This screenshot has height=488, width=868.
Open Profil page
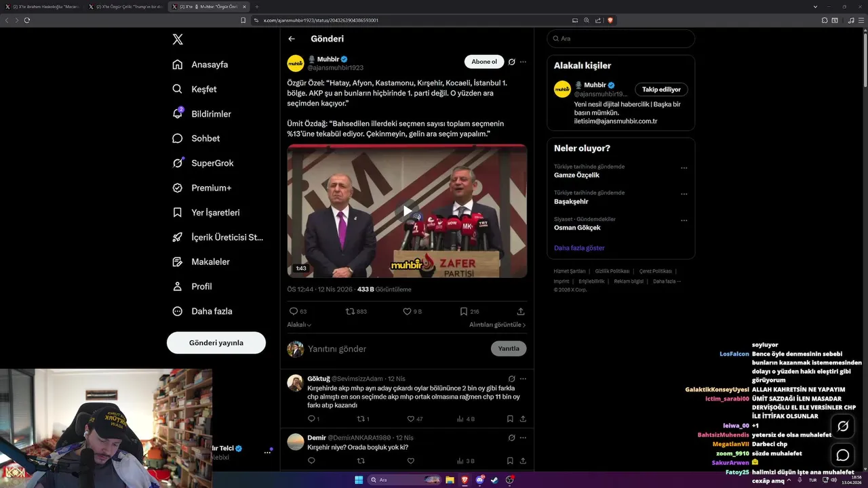click(x=192, y=287)
